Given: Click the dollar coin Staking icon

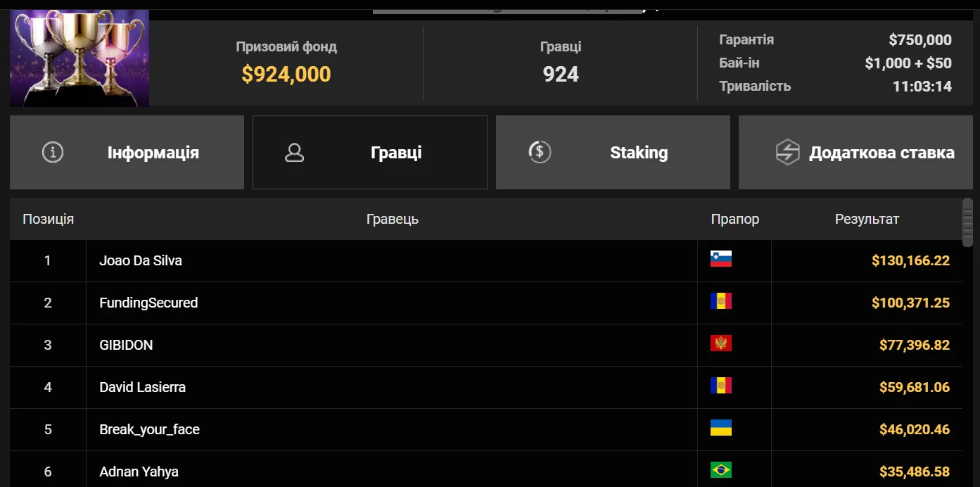Looking at the screenshot, I should click(x=540, y=152).
